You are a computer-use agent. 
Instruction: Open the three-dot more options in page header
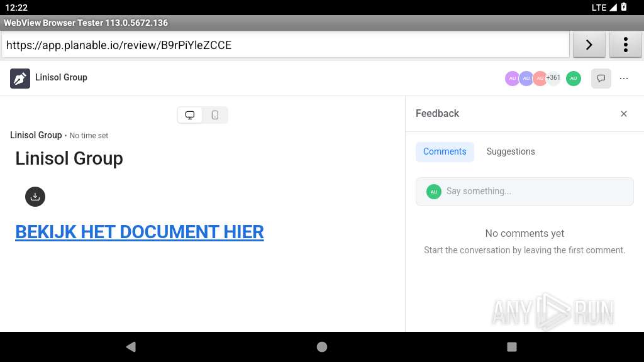(623, 79)
